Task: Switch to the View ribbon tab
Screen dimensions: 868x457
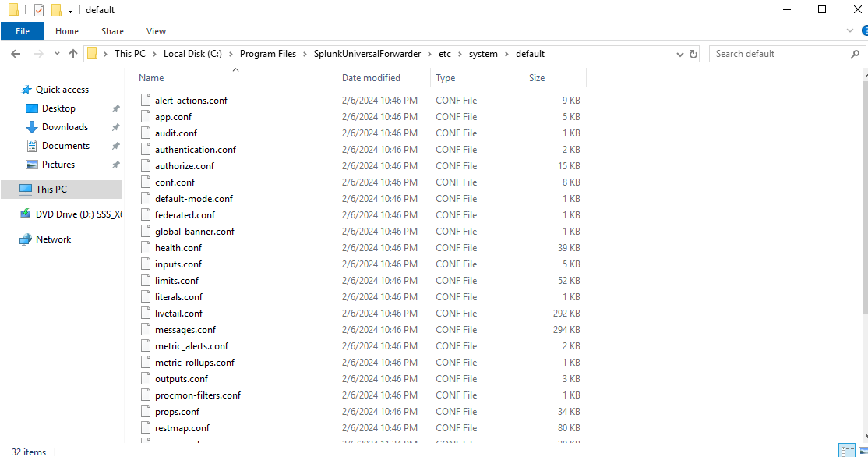Action: (x=156, y=31)
